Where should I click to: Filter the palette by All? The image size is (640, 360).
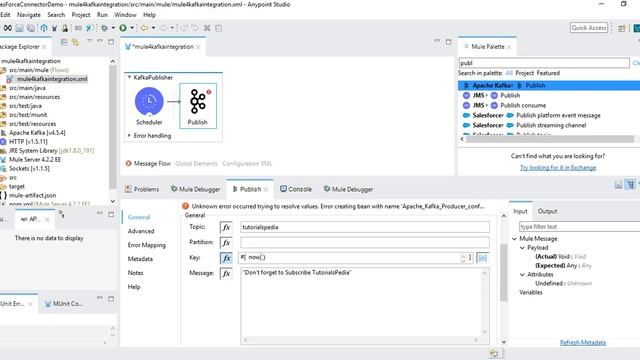509,73
